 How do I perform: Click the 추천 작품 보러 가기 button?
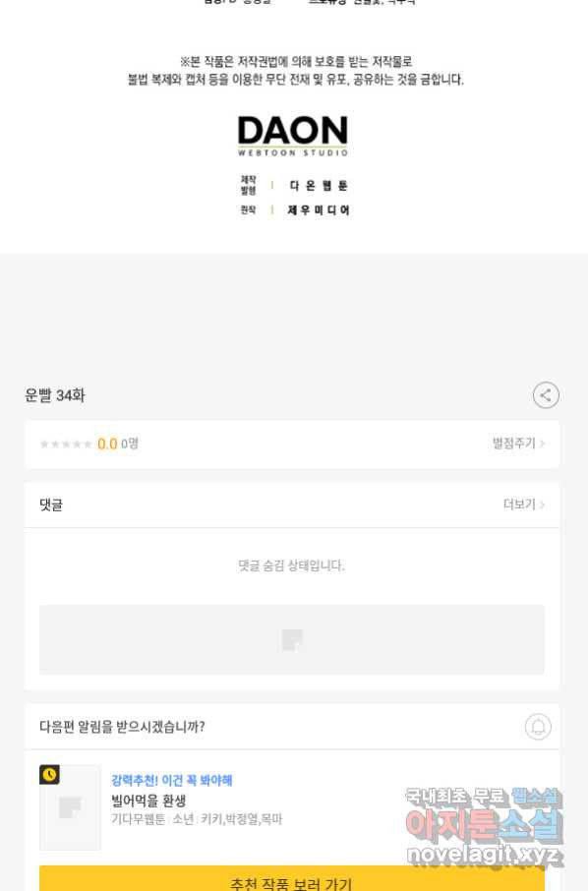(292, 878)
